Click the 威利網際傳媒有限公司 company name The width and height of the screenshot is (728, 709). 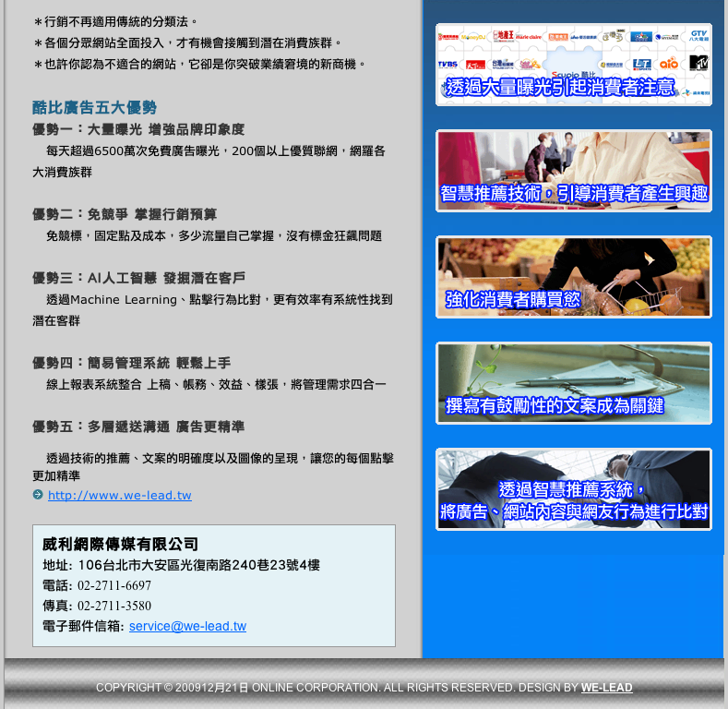click(120, 544)
